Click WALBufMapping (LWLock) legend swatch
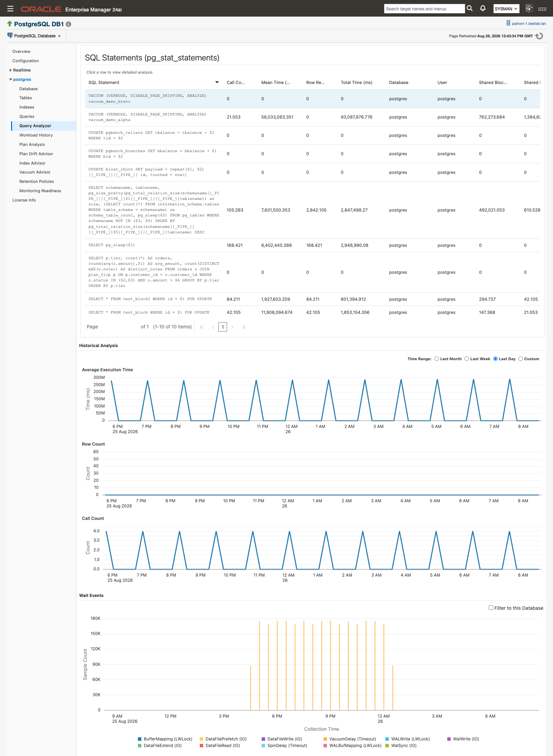 325,746
